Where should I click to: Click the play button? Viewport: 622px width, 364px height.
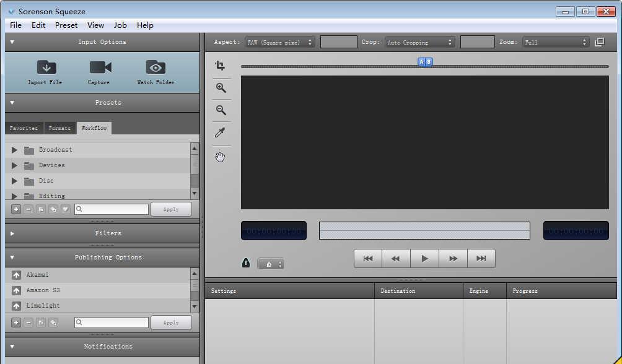click(424, 259)
